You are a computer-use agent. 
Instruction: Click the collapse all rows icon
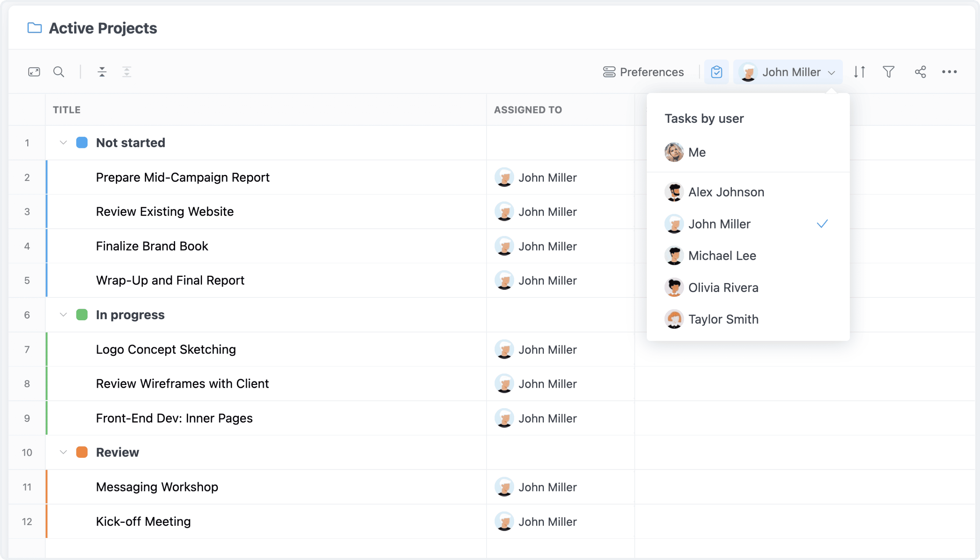tap(102, 72)
